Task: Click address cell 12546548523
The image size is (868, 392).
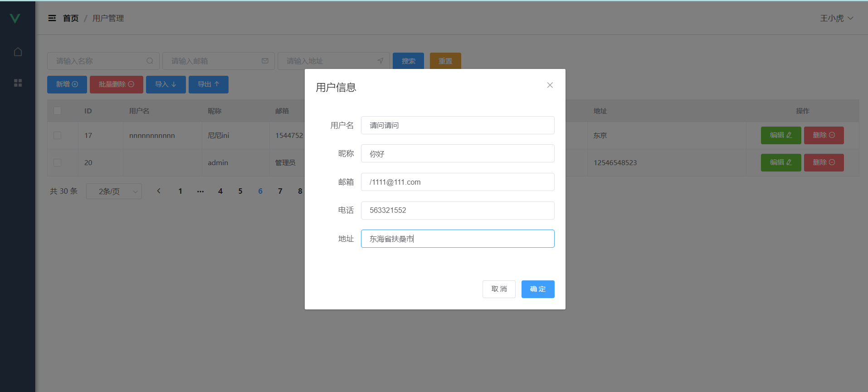Action: [x=615, y=162]
